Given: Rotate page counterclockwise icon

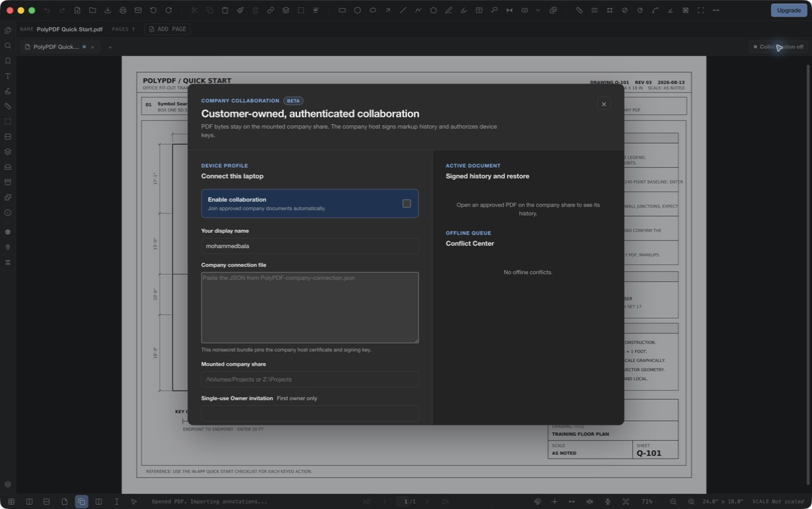Looking at the screenshot, I should point(153,11).
